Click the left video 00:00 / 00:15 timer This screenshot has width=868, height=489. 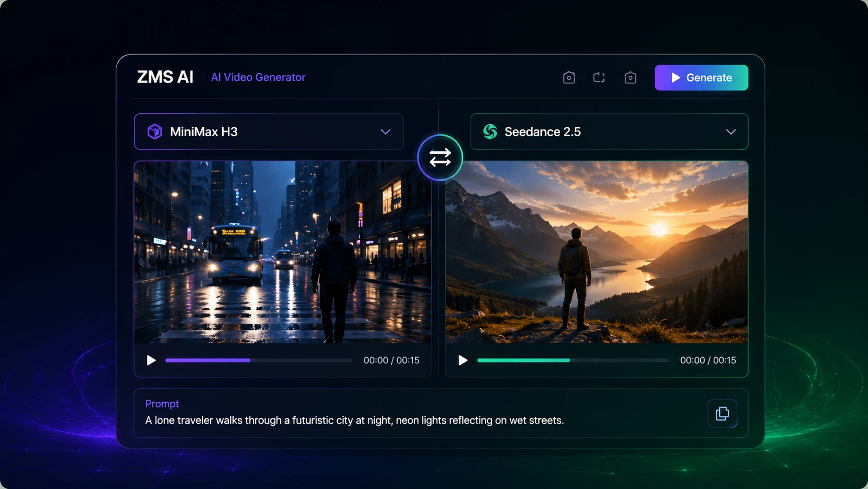pos(391,360)
